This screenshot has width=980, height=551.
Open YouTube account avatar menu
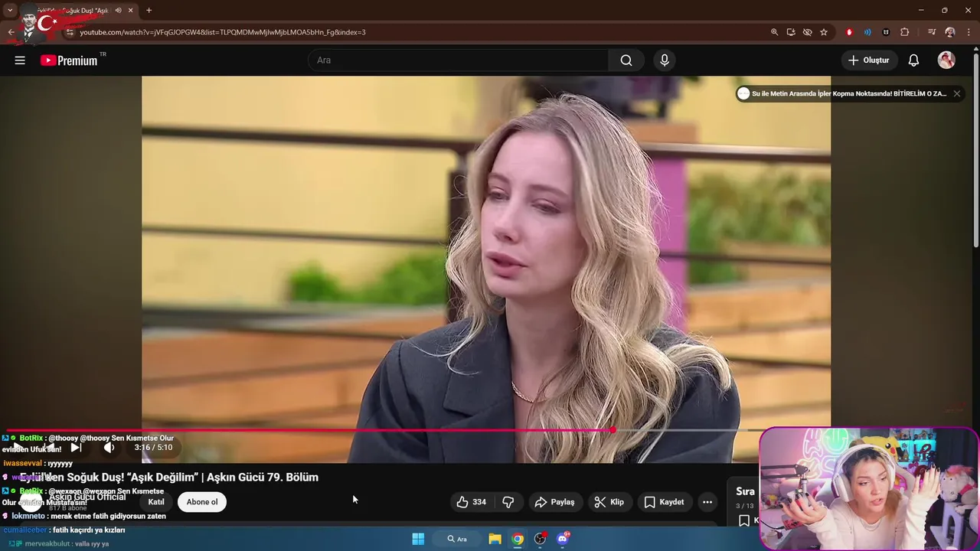[946, 60]
